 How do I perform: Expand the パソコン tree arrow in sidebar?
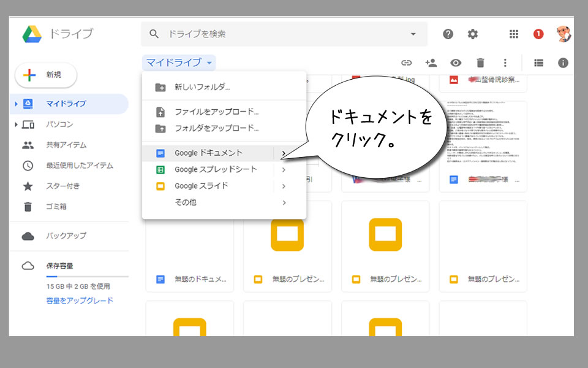(x=16, y=125)
